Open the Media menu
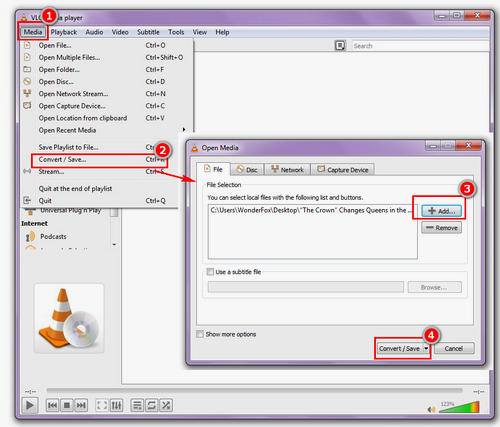This screenshot has height=427, width=500. [33, 32]
